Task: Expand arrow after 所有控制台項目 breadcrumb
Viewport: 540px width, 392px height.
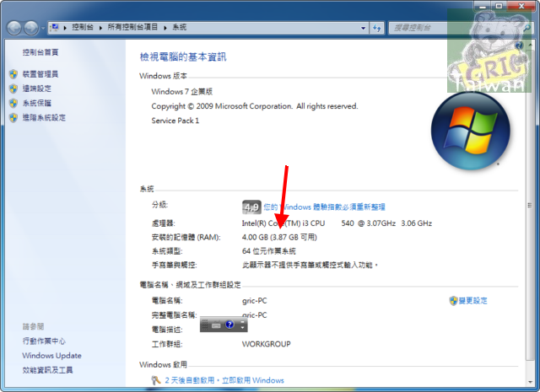Action: tap(165, 28)
